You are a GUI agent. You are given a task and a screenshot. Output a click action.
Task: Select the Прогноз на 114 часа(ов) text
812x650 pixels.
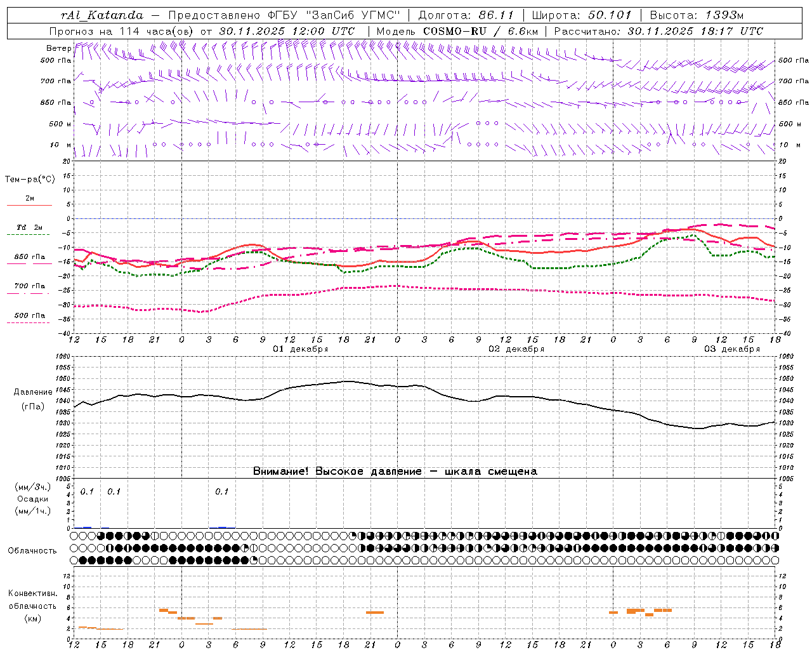point(122,31)
